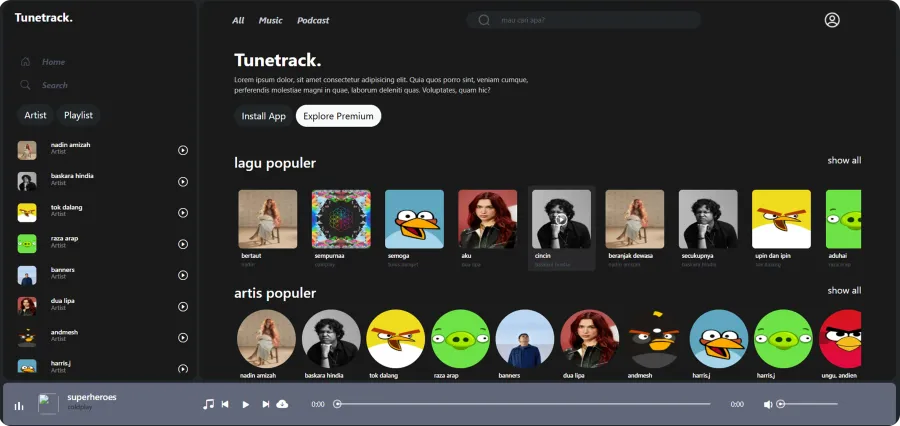Click the 'artis populer' heading

coord(275,293)
